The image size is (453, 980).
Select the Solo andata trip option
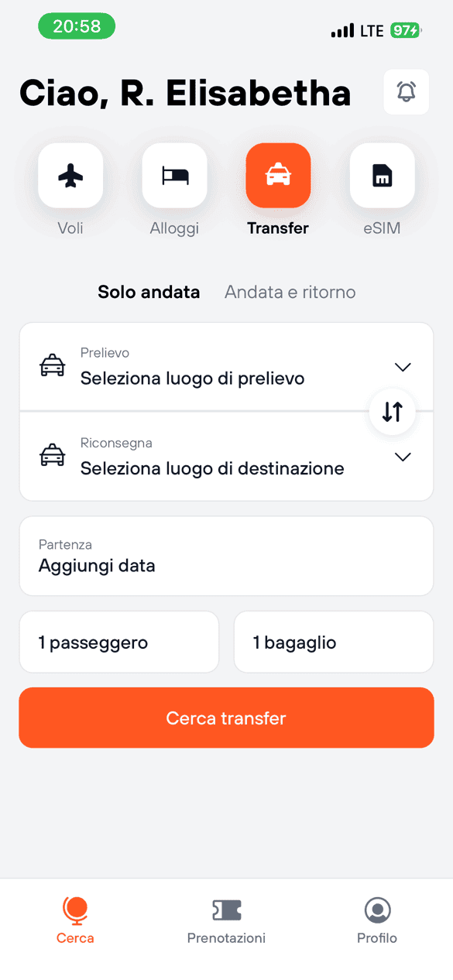[x=149, y=292]
